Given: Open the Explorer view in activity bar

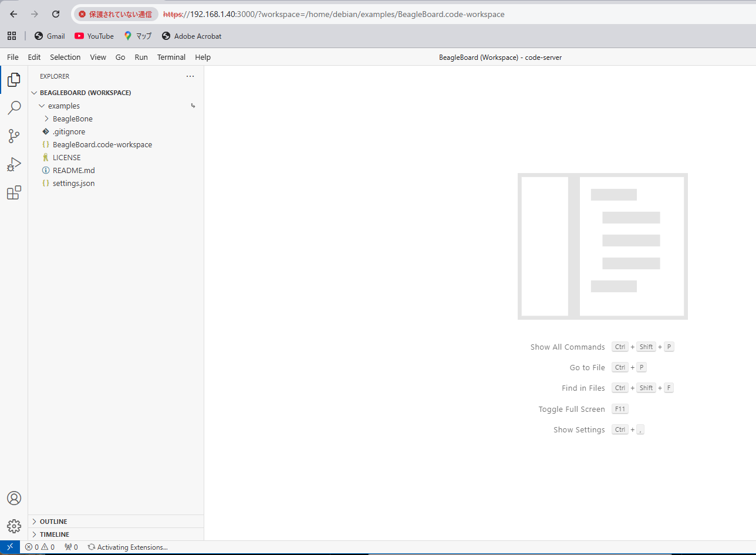Looking at the screenshot, I should tap(14, 80).
